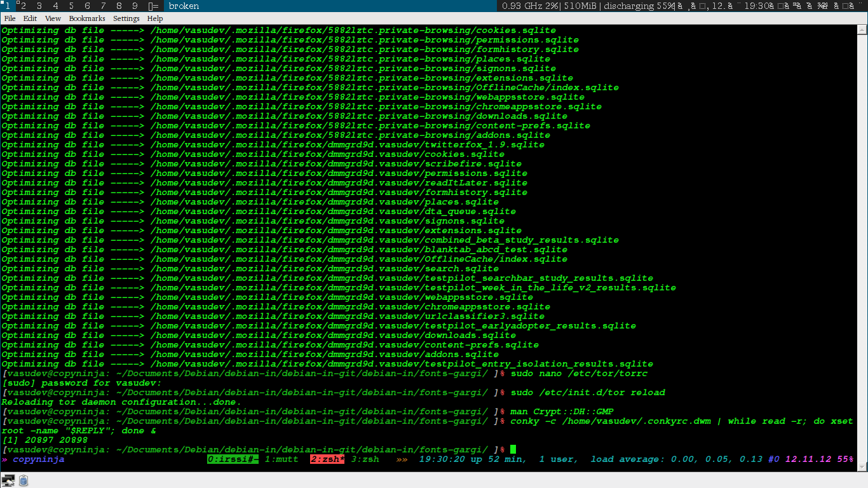Viewport: 868px width, 488px height.
Task: Expand the View menu
Action: pyautogui.click(x=53, y=18)
